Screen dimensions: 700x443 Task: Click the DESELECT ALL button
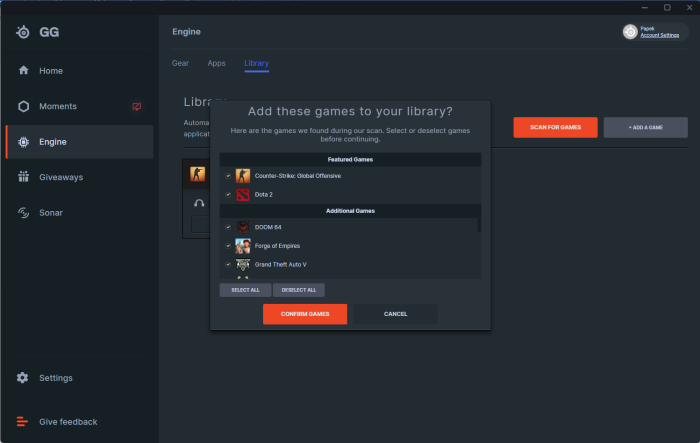[299, 290]
